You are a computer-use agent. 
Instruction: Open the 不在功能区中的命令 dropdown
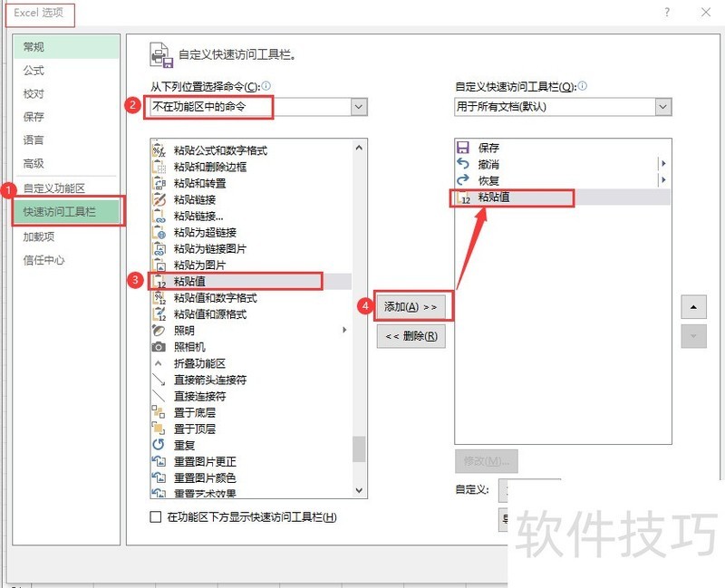click(359, 107)
